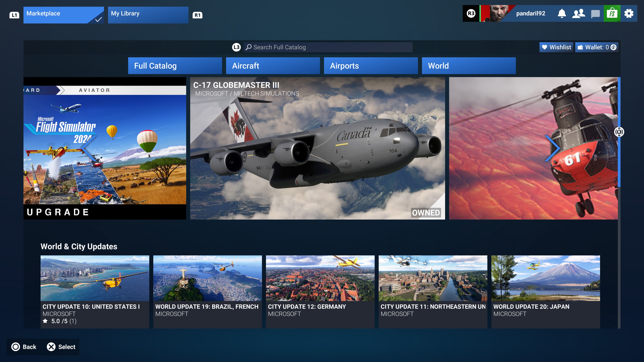Image resolution: width=644 pixels, height=362 pixels.
Task: Click the R3 button icon beside profile
Action: coord(471,13)
